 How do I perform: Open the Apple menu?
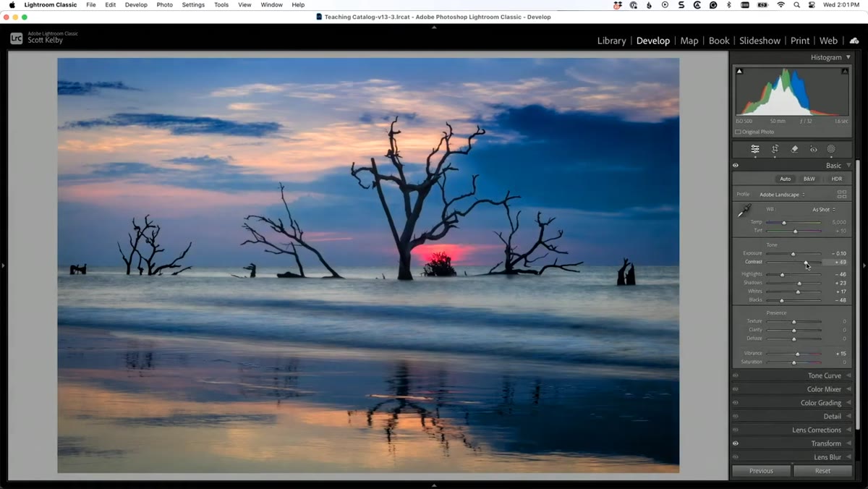(x=12, y=5)
